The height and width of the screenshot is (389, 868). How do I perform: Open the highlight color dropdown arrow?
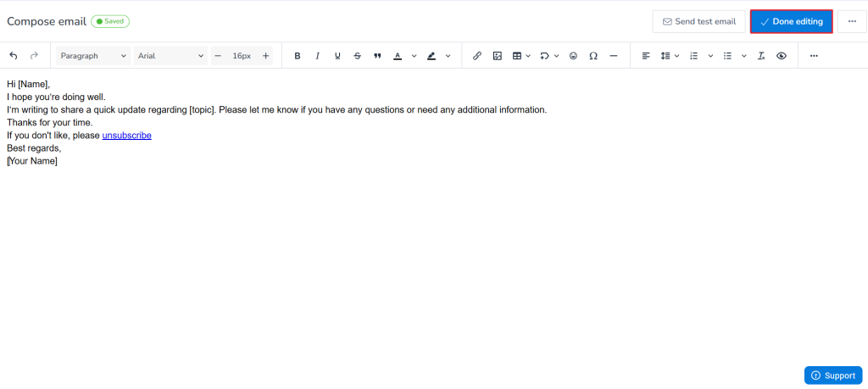click(448, 56)
